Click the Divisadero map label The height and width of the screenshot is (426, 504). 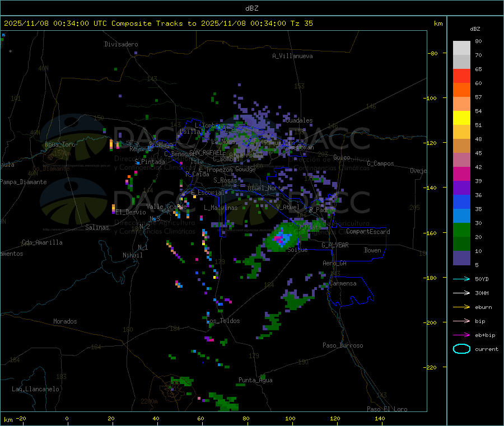(x=121, y=44)
